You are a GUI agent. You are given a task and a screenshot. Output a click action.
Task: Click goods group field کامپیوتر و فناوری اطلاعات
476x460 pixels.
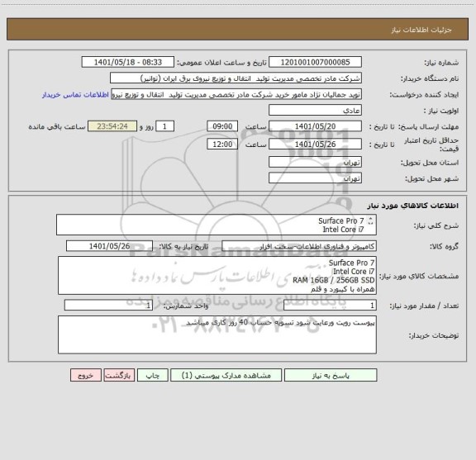[x=299, y=246]
